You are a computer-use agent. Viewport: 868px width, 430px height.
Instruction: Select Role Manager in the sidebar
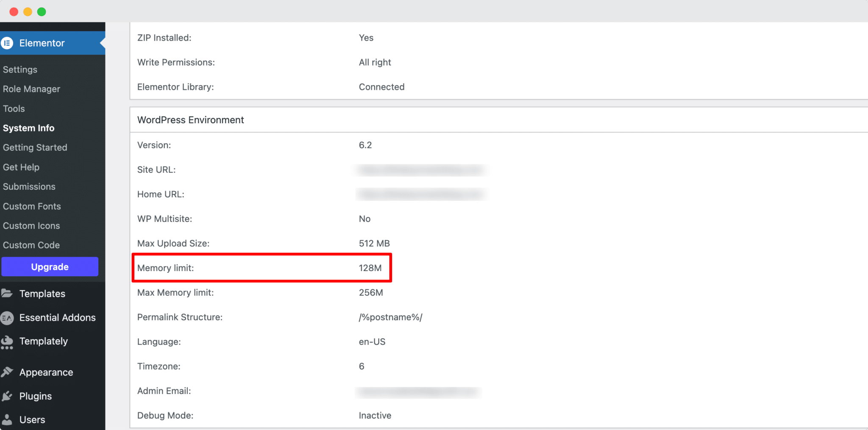click(31, 89)
